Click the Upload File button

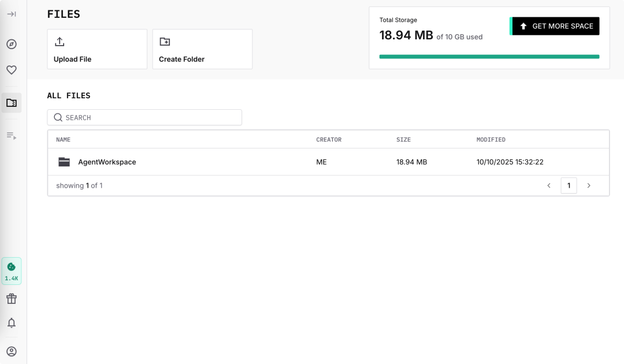tap(97, 49)
